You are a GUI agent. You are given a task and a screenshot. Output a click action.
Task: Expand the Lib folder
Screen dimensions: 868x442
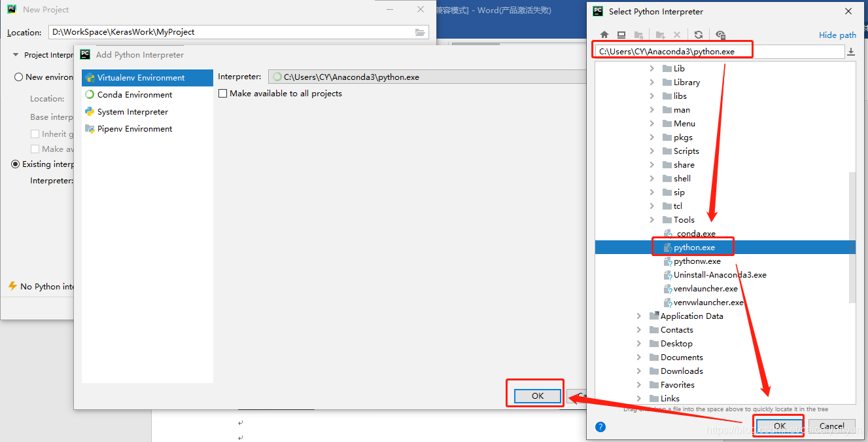pyautogui.click(x=651, y=69)
